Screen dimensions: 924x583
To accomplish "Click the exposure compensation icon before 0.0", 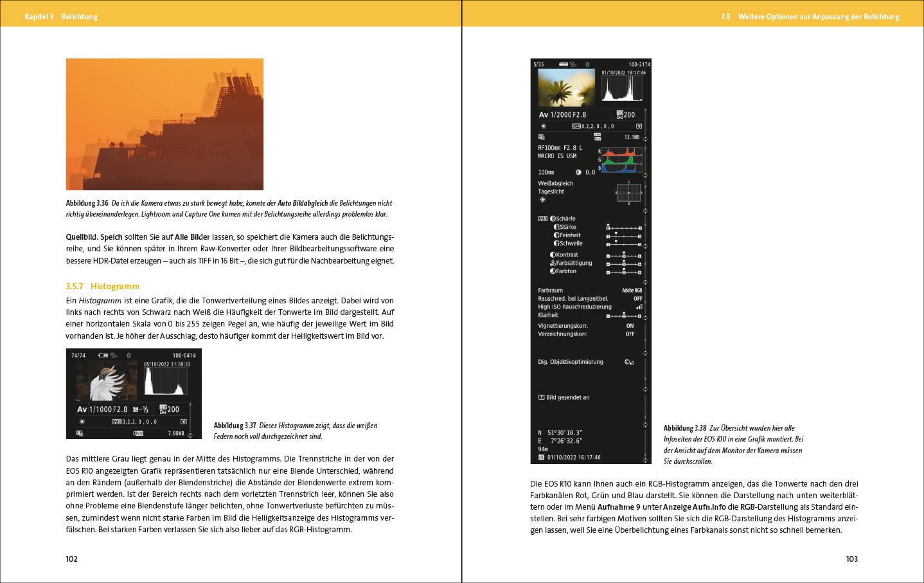I will (x=578, y=172).
